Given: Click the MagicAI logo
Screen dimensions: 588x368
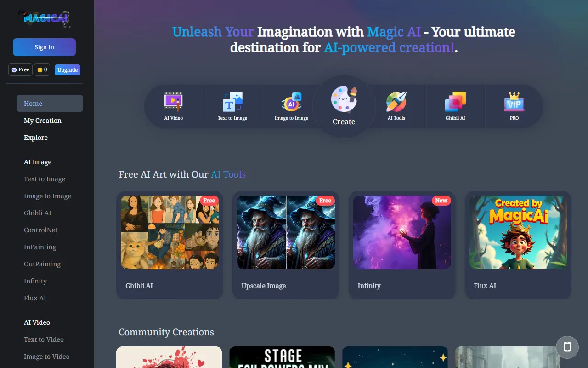Looking at the screenshot, I should pyautogui.click(x=44, y=18).
